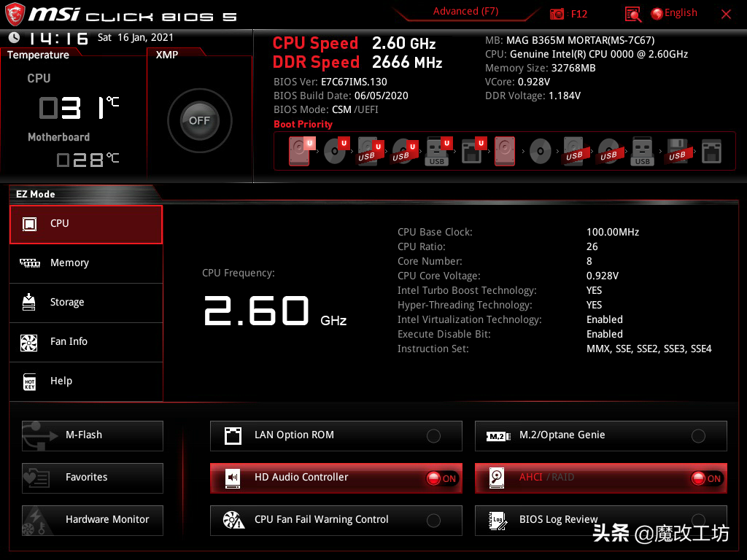Open the Fan Info section
The width and height of the screenshot is (747, 560).
pos(86,342)
